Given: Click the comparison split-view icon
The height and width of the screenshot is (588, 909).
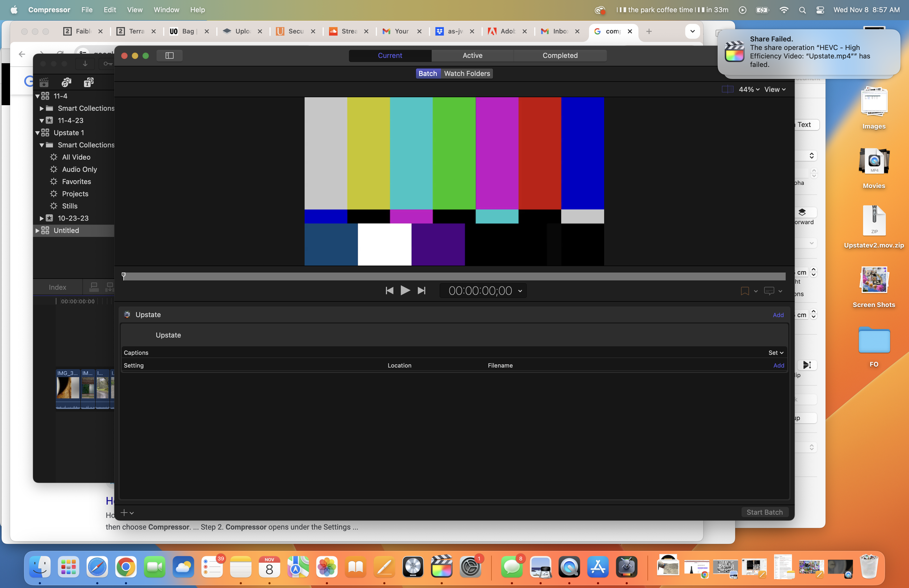Looking at the screenshot, I should click(727, 89).
